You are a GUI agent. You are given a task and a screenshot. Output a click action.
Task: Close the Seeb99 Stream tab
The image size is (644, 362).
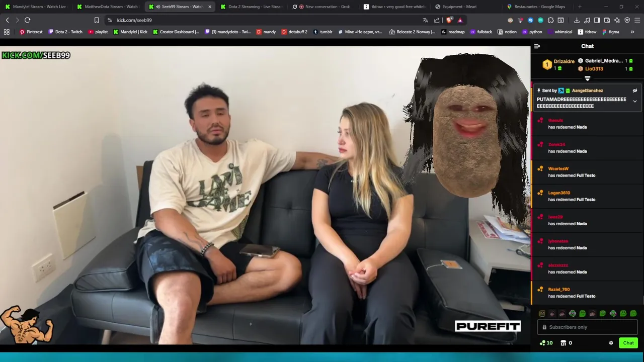click(210, 7)
